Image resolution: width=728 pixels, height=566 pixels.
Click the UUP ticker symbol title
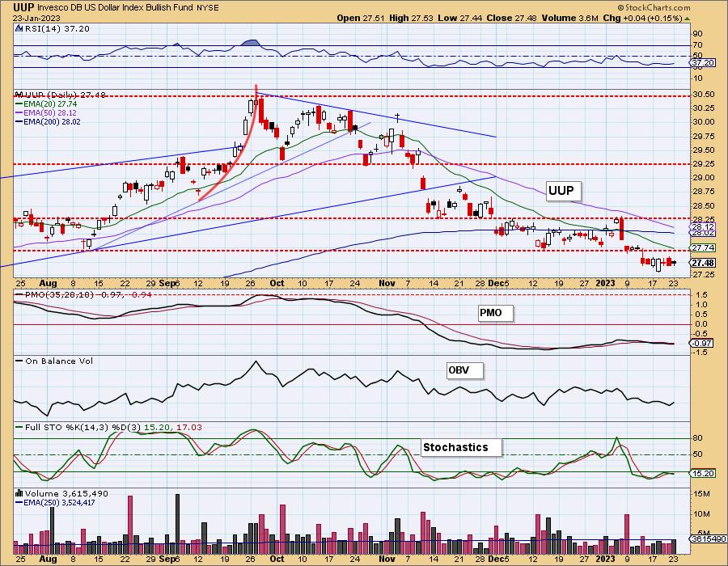click(23, 7)
